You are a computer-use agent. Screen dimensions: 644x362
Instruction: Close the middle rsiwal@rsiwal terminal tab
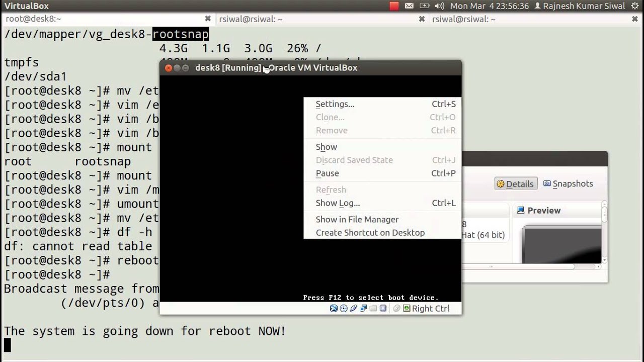422,19
